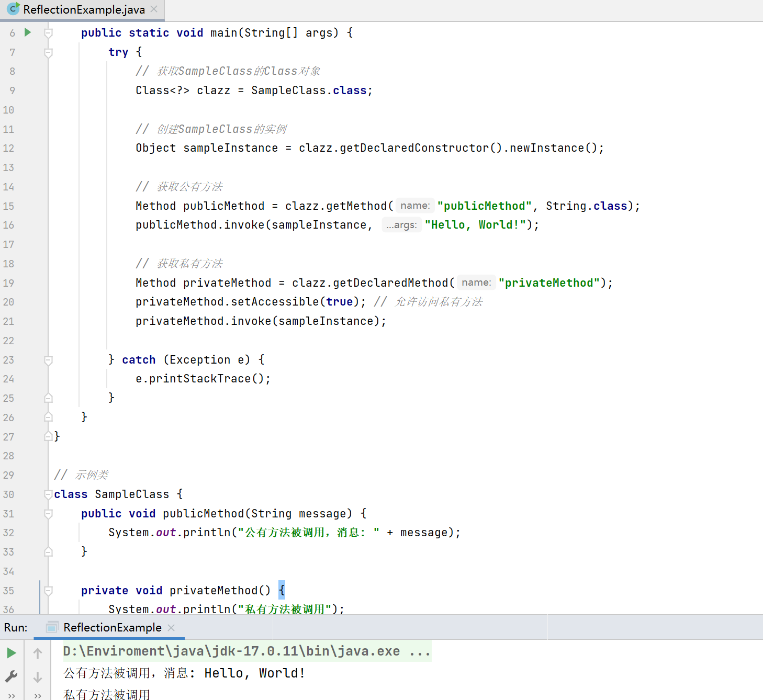Click the 'try' keyword on line 7
This screenshot has width=763, height=700.
pyautogui.click(x=118, y=52)
